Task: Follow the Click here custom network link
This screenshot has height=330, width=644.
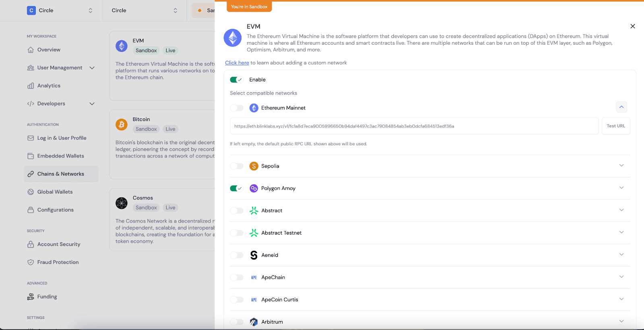Action: [x=237, y=63]
